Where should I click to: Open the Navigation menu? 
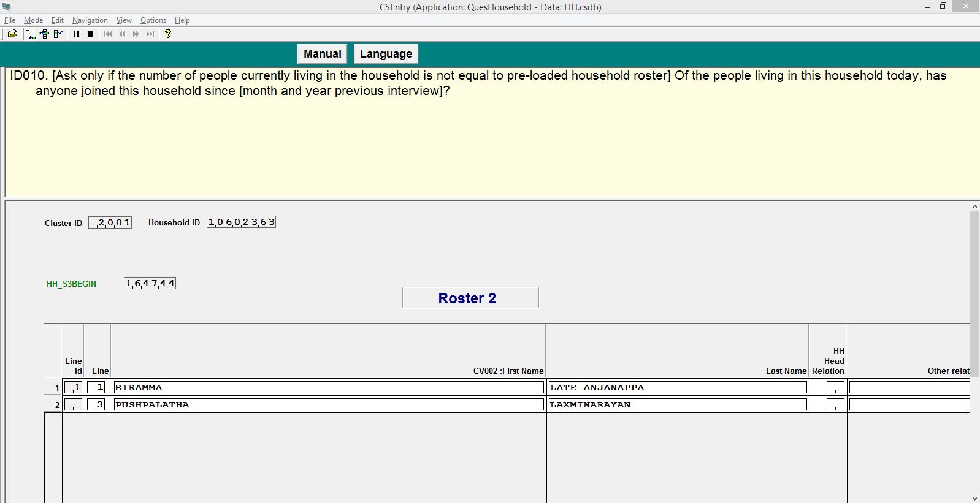pos(90,20)
